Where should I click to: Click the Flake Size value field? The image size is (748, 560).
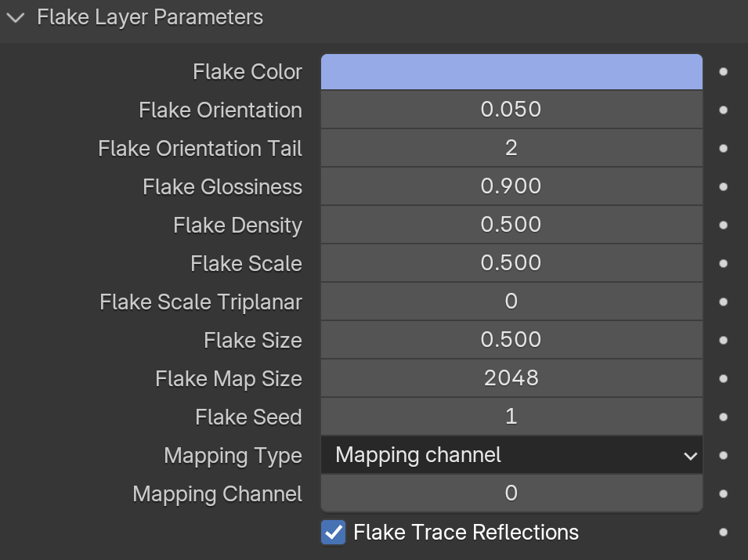[x=511, y=340]
